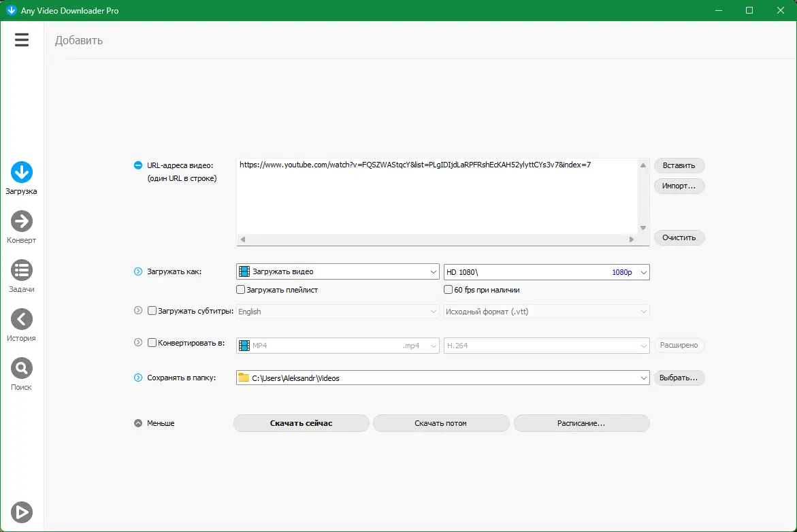Open the Поиск search section
This screenshot has width=797, height=532.
pyautogui.click(x=21, y=373)
